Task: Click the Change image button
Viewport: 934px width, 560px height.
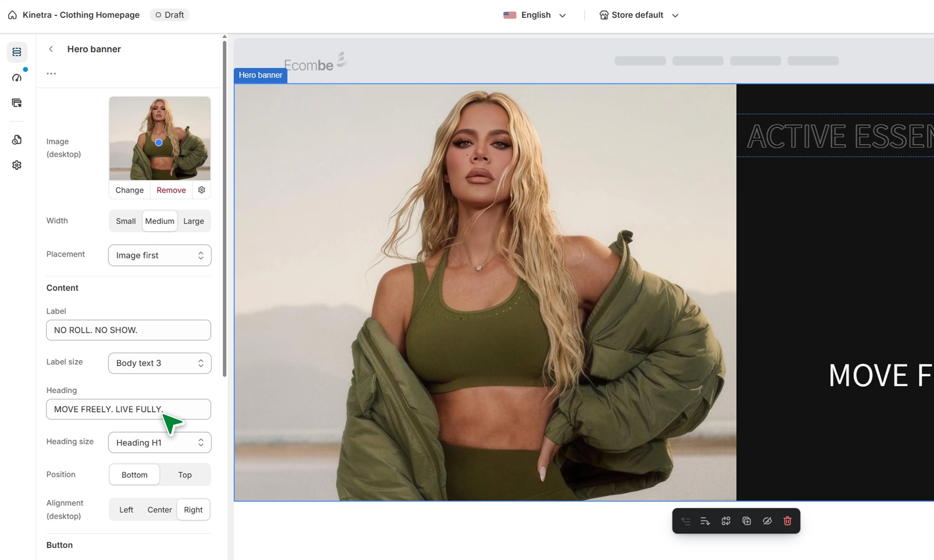Action: click(129, 190)
